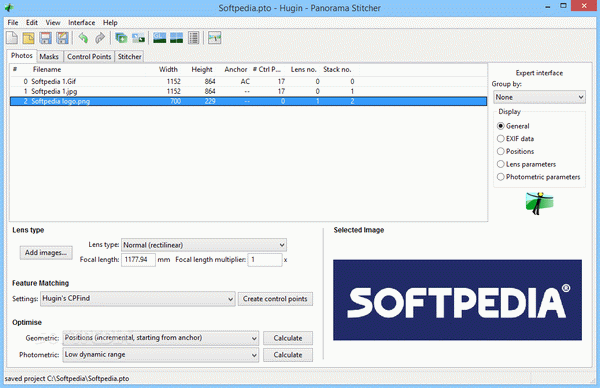Open the Group by dropdown

click(x=539, y=97)
